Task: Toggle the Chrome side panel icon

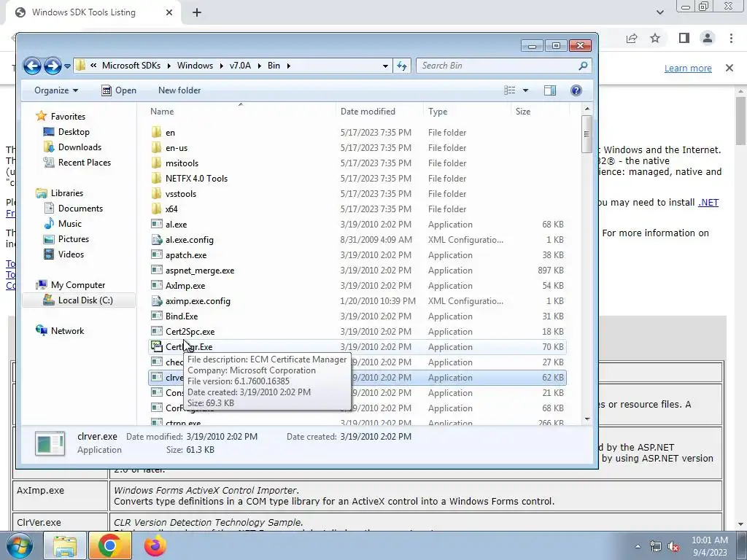Action: [684, 38]
